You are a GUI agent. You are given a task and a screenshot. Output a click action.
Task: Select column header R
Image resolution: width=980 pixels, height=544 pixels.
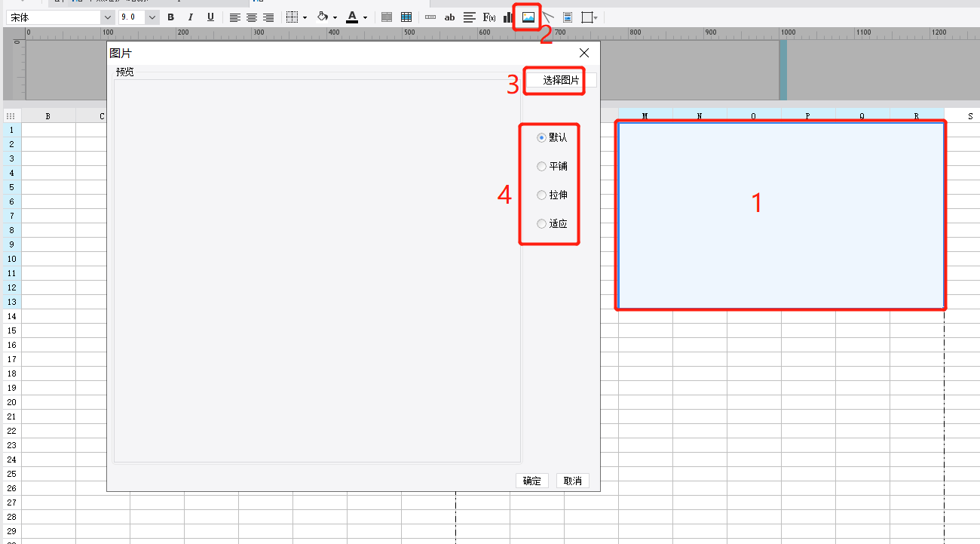[x=917, y=116]
